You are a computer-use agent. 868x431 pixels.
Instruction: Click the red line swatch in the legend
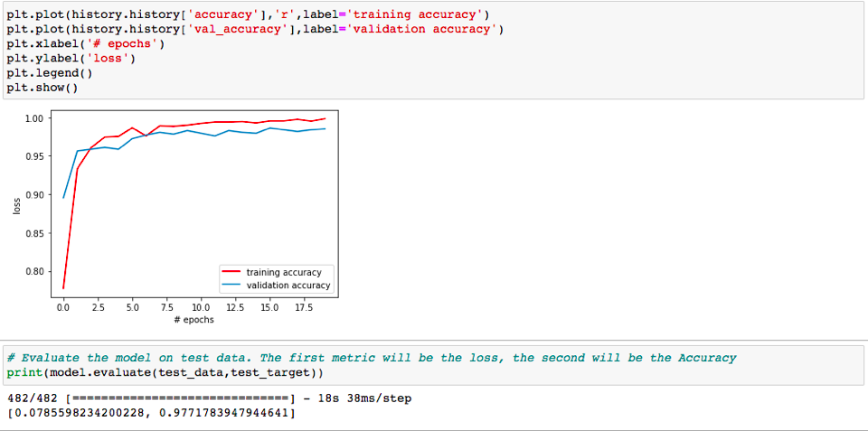pyautogui.click(x=231, y=272)
